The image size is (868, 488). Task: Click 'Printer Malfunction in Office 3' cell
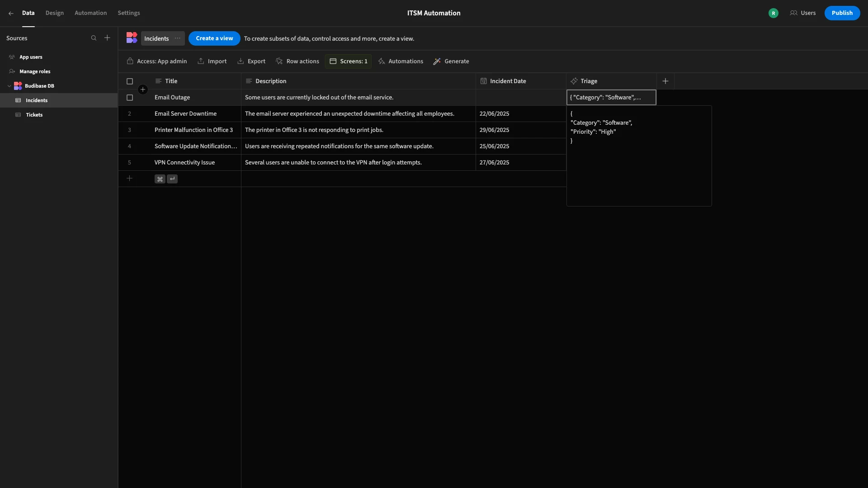click(x=196, y=130)
